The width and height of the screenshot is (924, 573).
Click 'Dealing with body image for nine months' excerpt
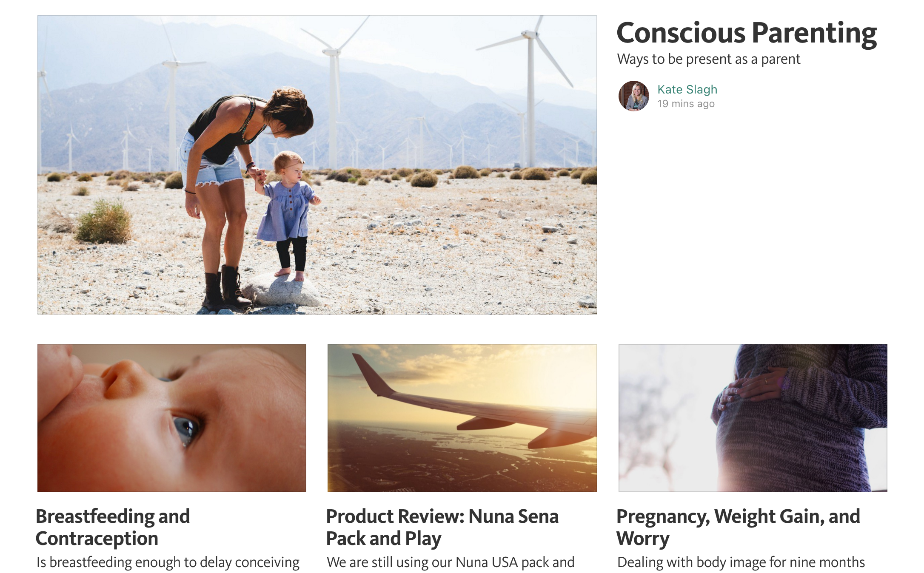coord(741,562)
